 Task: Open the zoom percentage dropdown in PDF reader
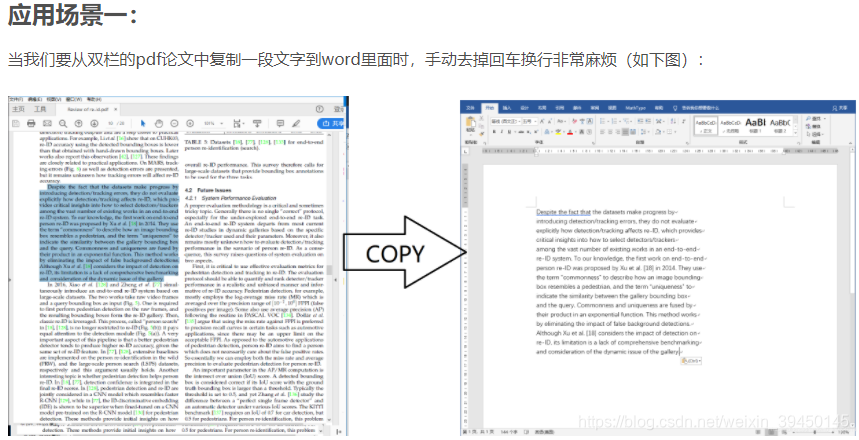tap(221, 123)
